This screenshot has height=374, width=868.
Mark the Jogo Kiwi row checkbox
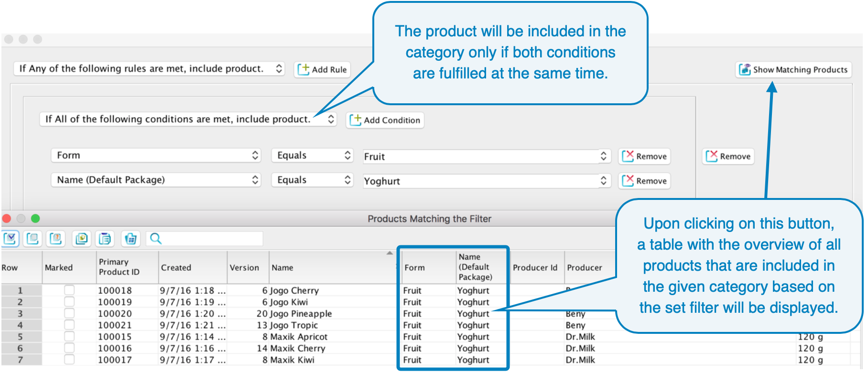coord(69,302)
